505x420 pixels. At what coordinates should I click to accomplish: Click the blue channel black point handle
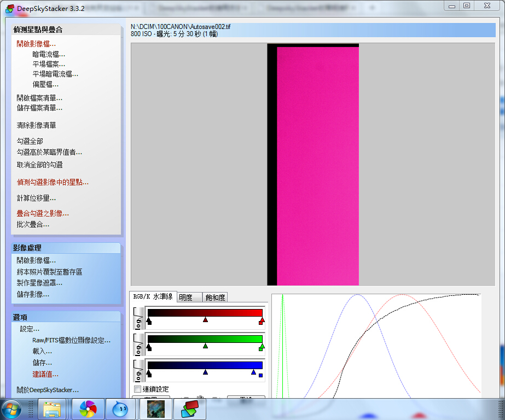pos(149,374)
